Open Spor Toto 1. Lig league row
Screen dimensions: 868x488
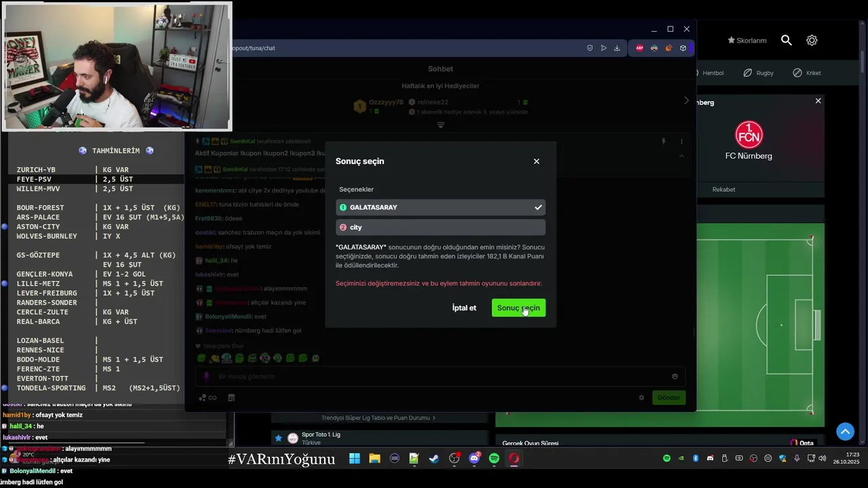[380, 438]
